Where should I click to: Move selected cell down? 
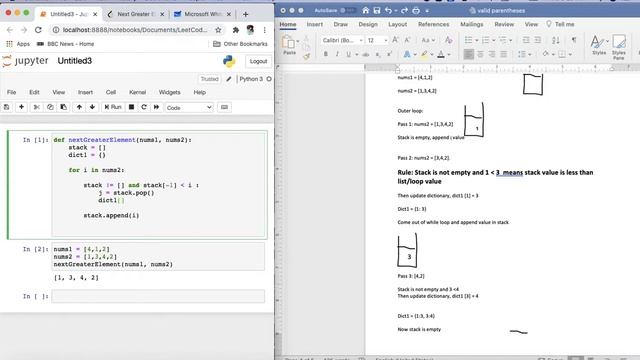[x=92, y=107]
